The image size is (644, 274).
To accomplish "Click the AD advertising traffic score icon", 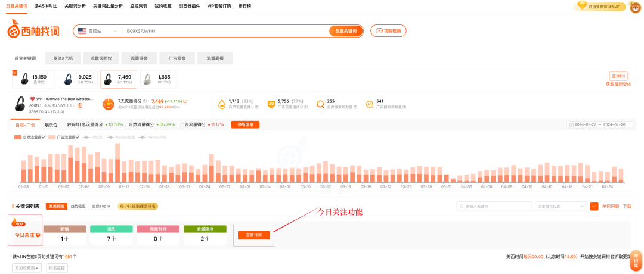I will click(271, 104).
